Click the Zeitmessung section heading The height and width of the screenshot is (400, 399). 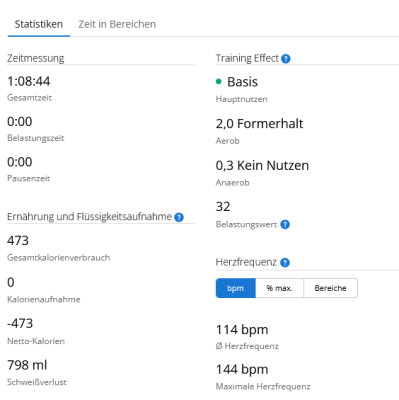(36, 58)
